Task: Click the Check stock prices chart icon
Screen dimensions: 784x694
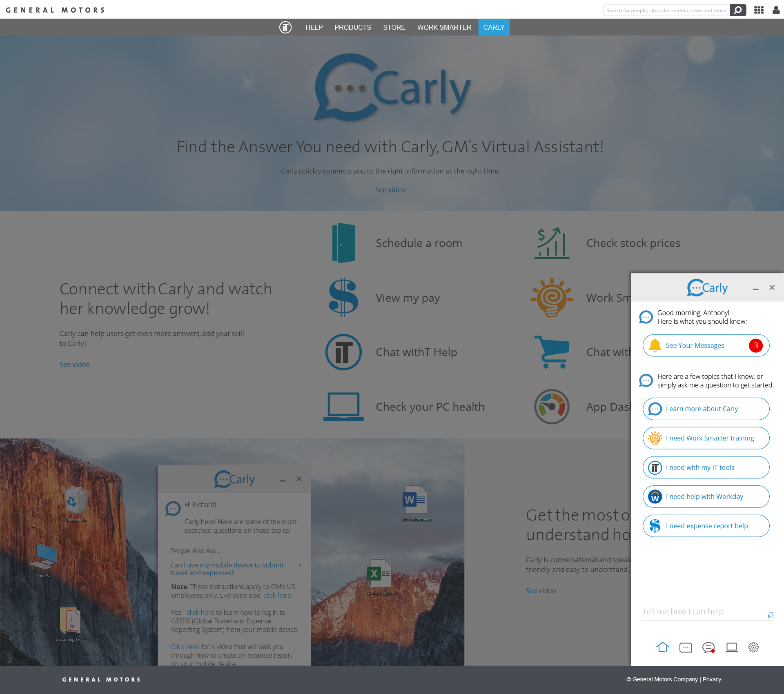Action: [x=551, y=243]
